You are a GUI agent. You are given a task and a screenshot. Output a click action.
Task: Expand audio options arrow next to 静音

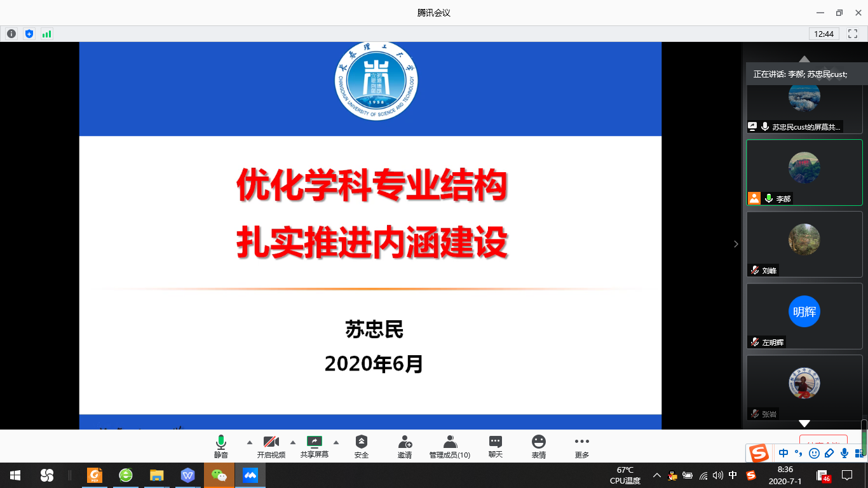(x=249, y=442)
